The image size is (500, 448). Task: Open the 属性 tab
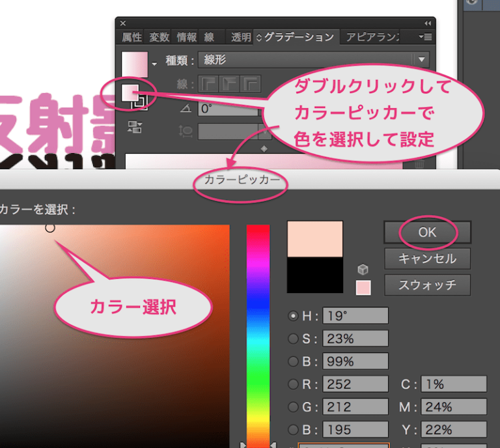pyautogui.click(x=132, y=37)
